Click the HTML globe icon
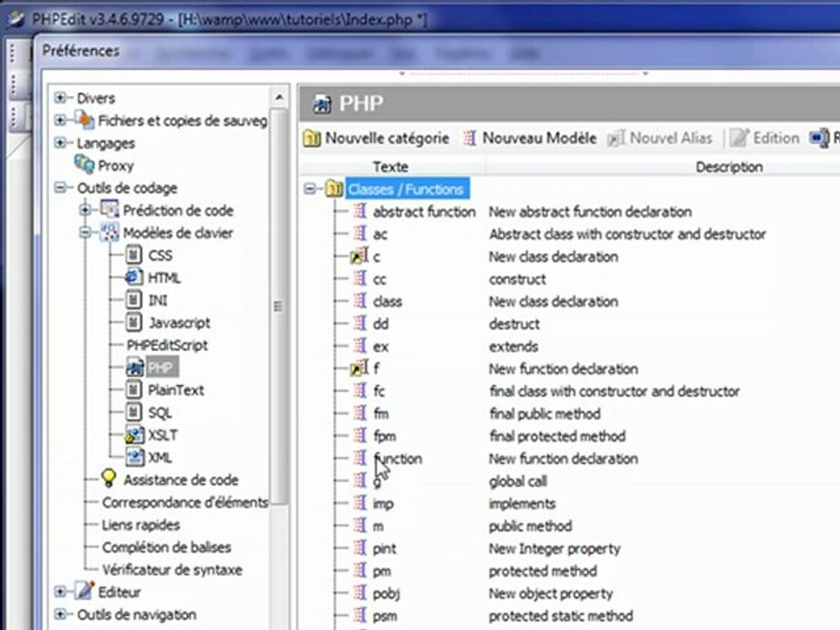Screen dimensions: 840x630 coord(133,277)
